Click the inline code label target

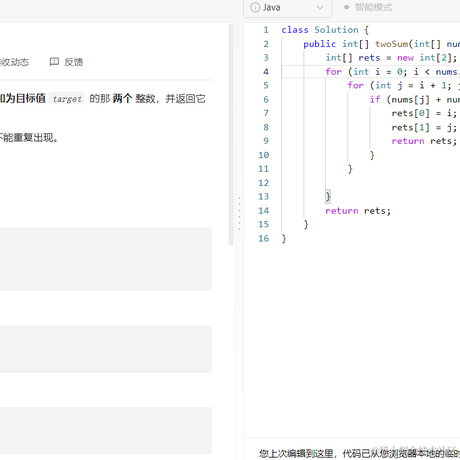coord(67,99)
